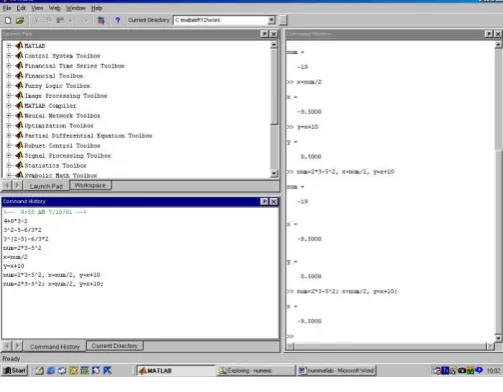Image resolution: width=503 pixels, height=392 pixels.
Task: Open the Edit menu
Action: 21,8
